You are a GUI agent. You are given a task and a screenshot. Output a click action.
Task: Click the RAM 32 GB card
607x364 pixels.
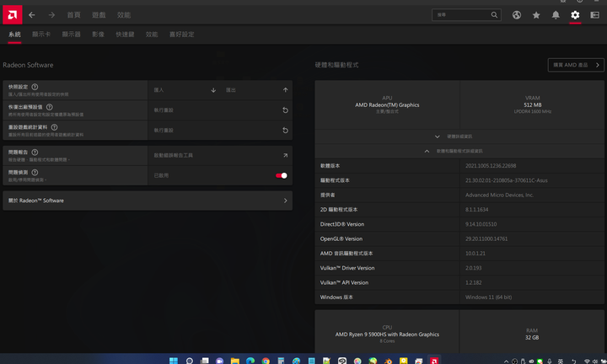point(532,333)
